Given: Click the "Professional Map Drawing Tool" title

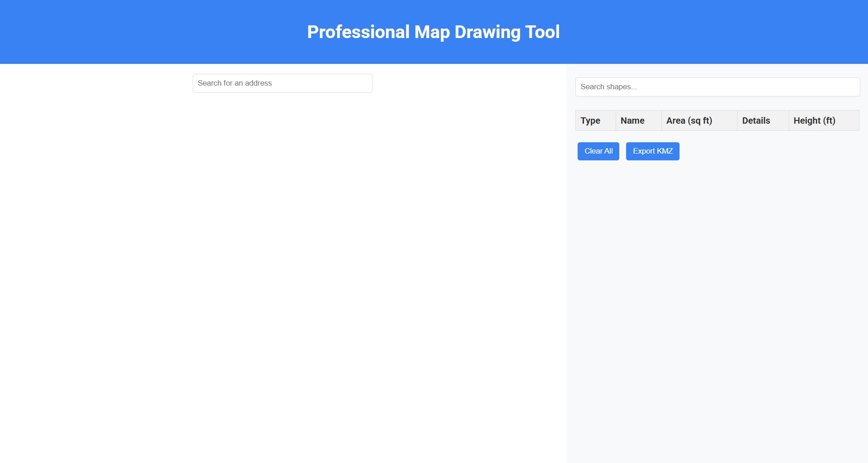Looking at the screenshot, I should pos(434,32).
